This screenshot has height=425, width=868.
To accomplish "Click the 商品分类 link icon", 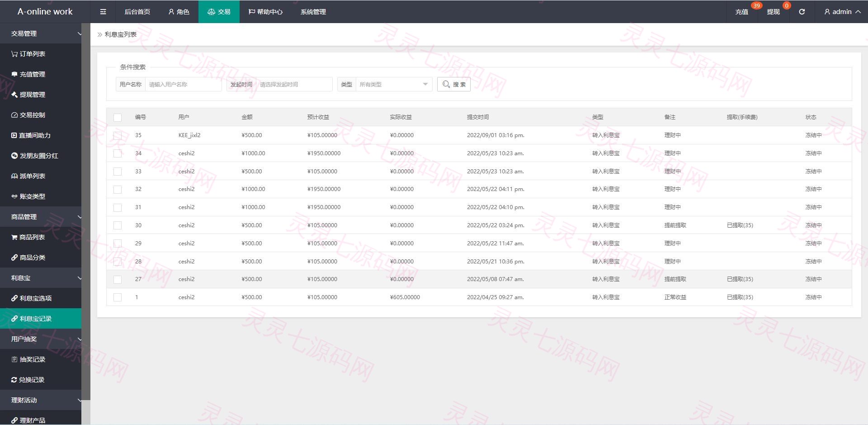I will point(14,258).
